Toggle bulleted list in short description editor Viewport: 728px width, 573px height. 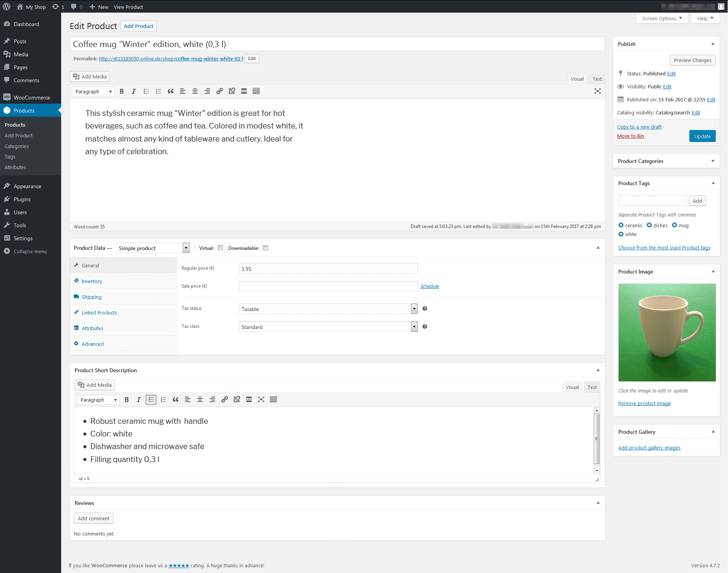tap(151, 399)
